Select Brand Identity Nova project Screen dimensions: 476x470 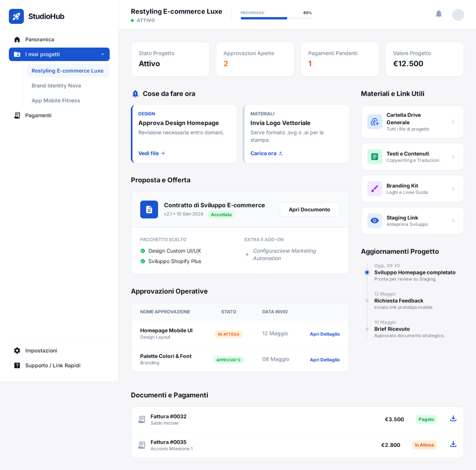click(56, 86)
